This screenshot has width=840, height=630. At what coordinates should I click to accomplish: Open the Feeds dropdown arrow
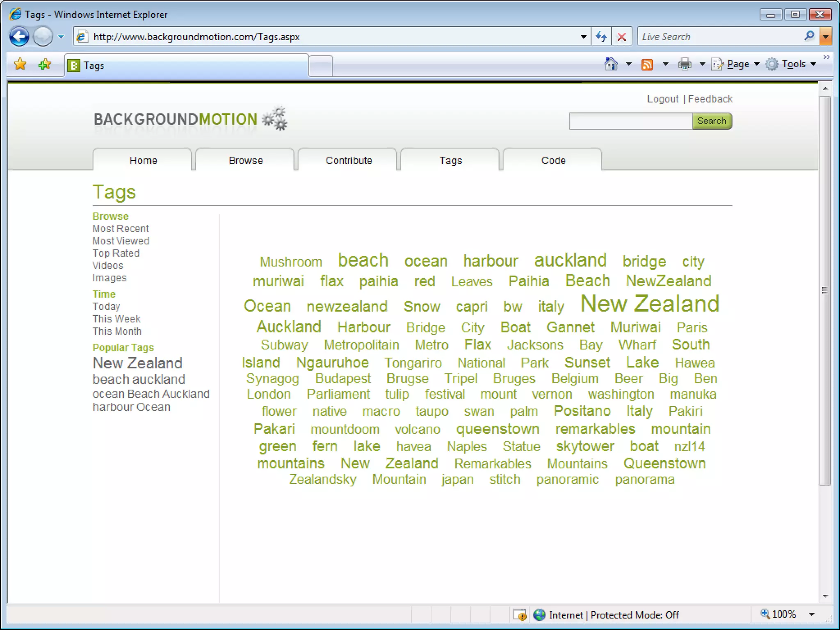coord(665,64)
